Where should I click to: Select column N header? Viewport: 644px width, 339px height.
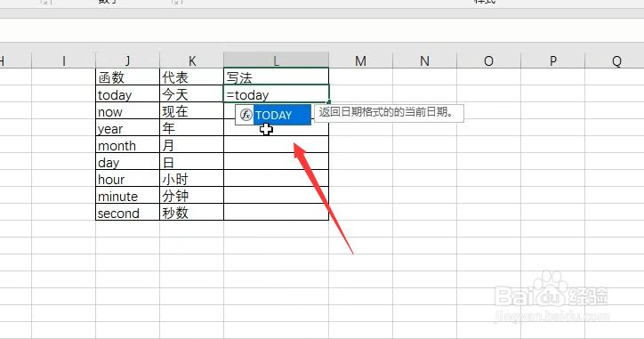[424, 61]
